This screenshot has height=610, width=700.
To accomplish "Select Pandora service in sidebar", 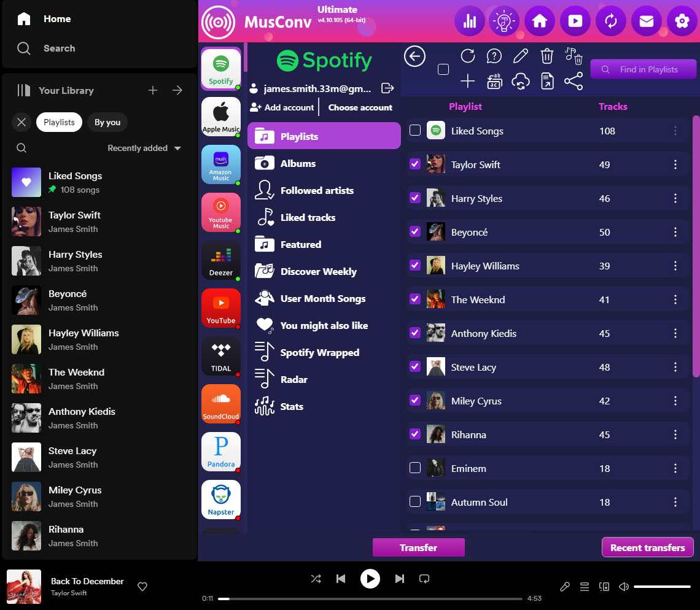I will [221, 452].
